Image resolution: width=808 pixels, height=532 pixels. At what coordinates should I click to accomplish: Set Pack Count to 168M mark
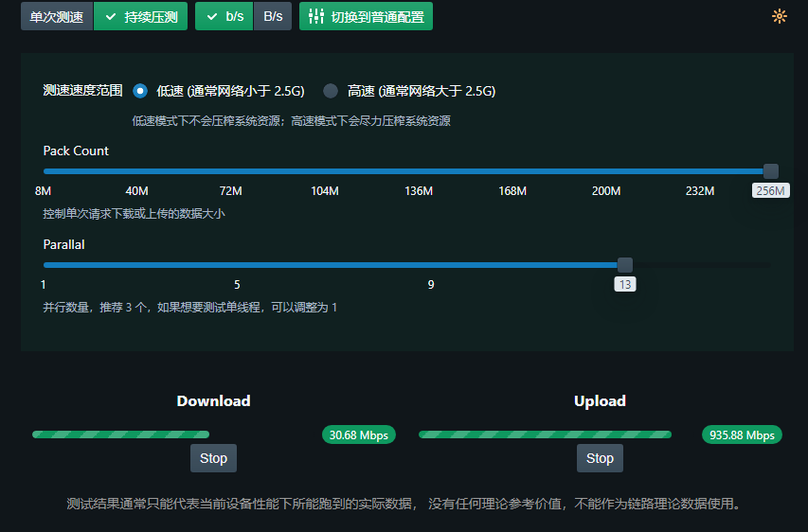[512, 191]
